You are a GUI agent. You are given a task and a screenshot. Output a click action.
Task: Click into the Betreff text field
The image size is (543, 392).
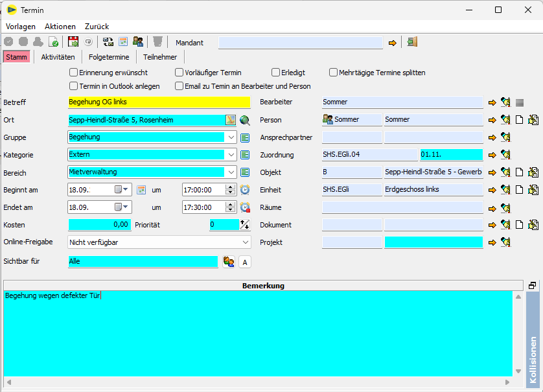[x=158, y=102]
